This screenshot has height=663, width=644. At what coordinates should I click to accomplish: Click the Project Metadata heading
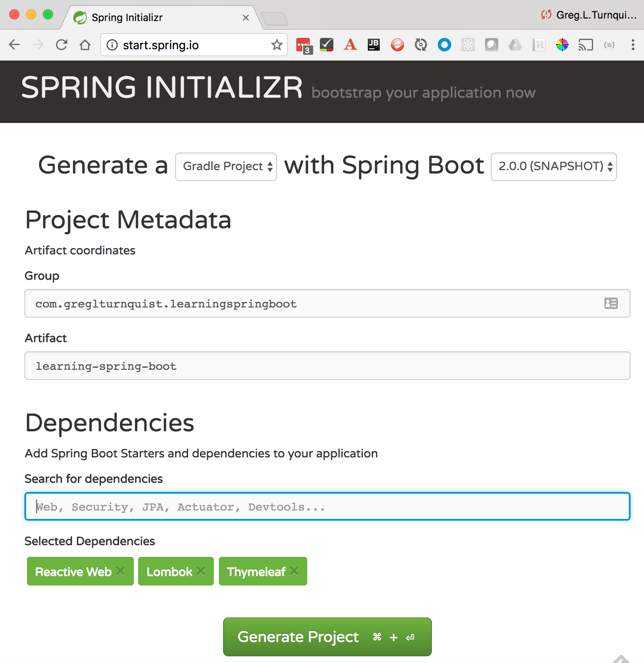click(128, 219)
